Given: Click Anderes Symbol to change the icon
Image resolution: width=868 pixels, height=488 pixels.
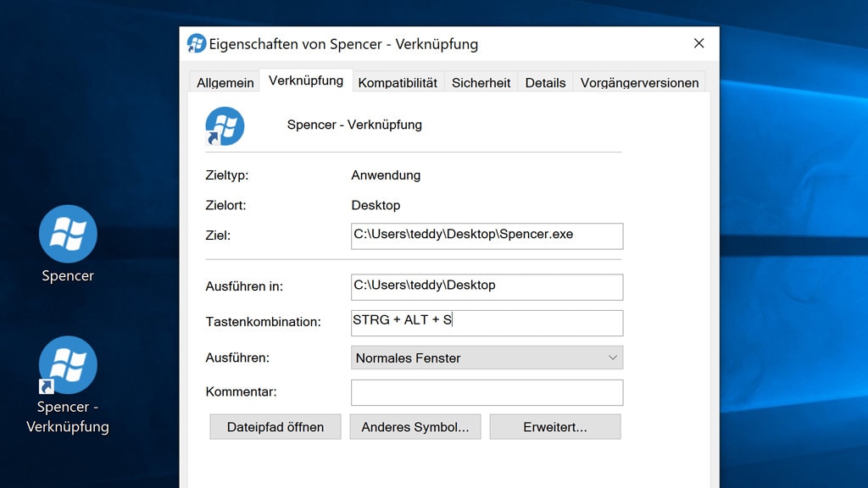Looking at the screenshot, I should tap(415, 426).
